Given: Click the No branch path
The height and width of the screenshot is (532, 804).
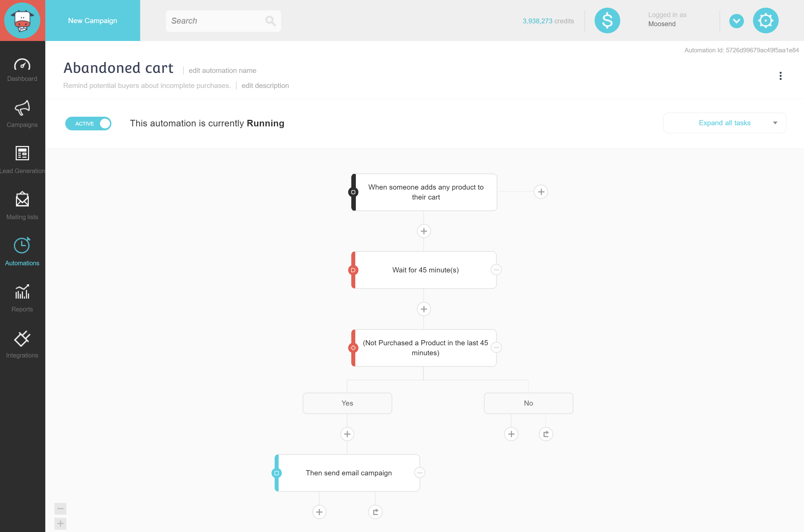Looking at the screenshot, I should (528, 402).
